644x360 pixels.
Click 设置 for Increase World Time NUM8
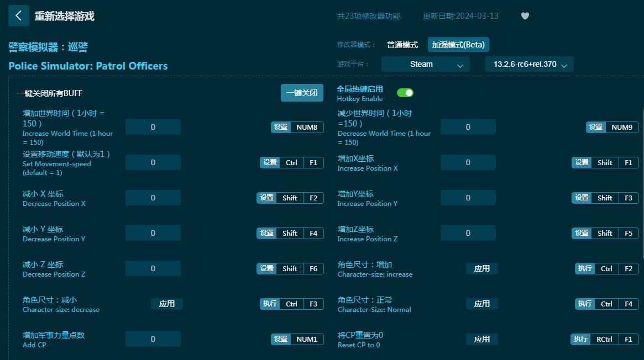(281, 127)
